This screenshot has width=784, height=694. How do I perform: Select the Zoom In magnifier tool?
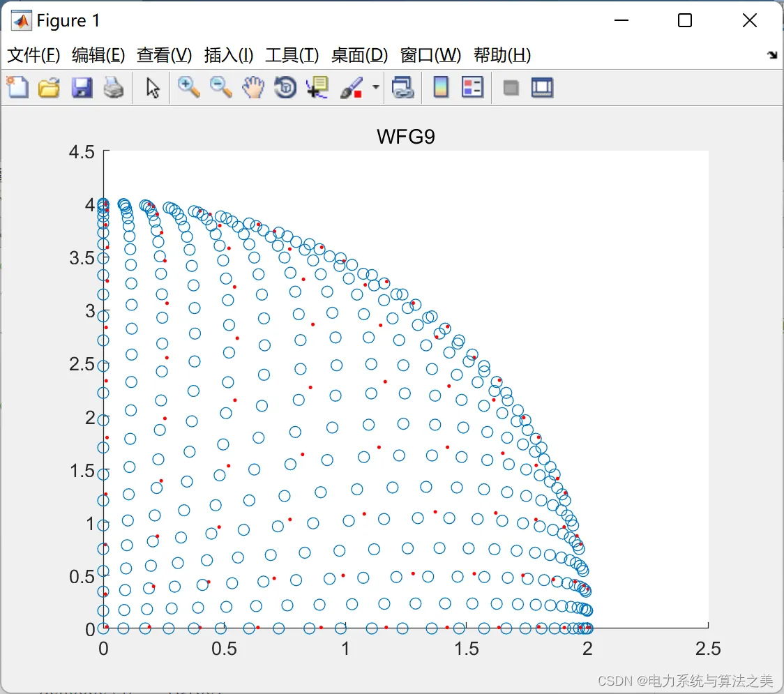tap(189, 87)
